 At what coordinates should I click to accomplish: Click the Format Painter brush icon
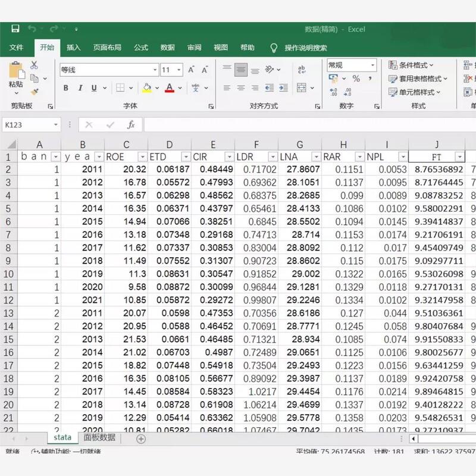pos(35,92)
